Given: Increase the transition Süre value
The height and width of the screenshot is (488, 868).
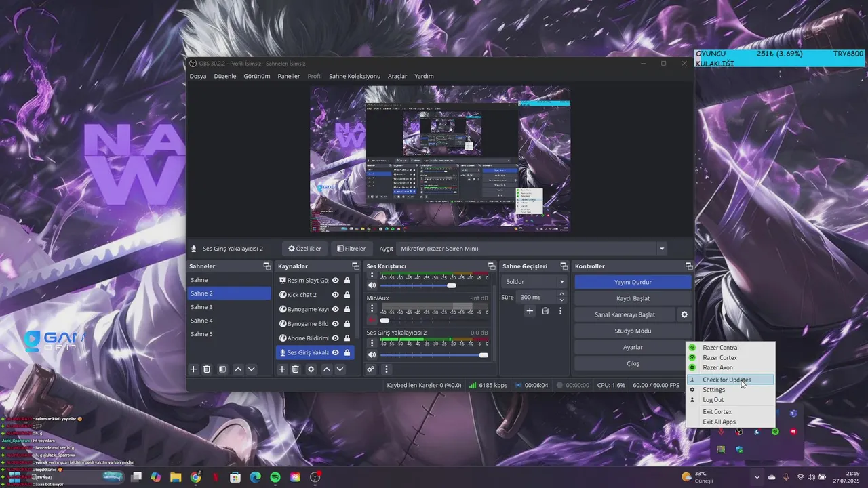Looking at the screenshot, I should pos(561,294).
